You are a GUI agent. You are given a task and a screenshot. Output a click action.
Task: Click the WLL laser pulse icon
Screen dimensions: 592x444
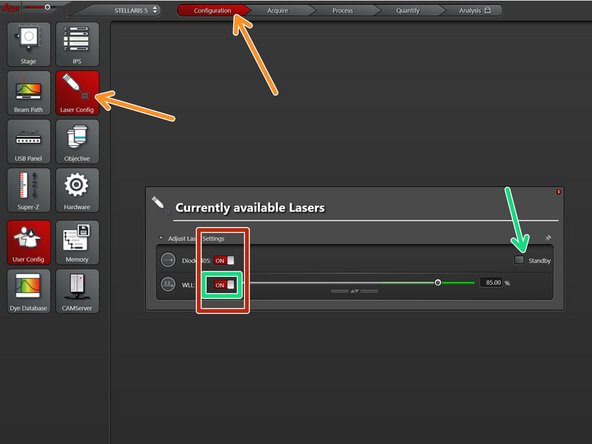tap(168, 284)
